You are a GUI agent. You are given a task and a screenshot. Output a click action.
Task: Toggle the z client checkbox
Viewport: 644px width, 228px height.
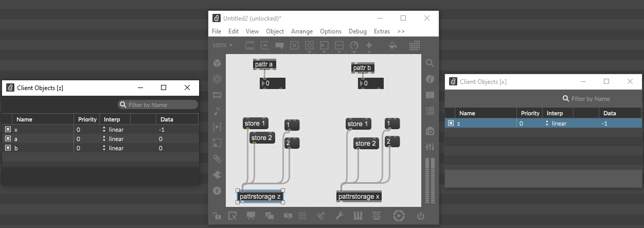(451, 124)
